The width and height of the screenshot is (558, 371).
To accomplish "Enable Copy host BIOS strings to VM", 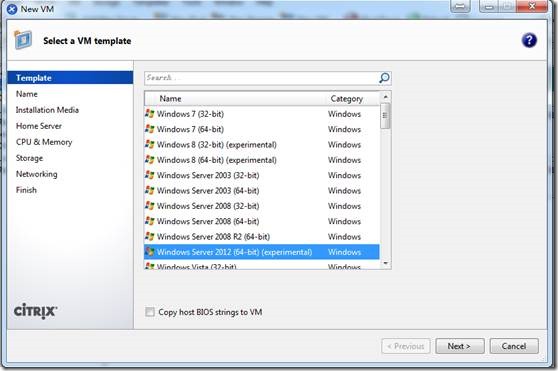I will [150, 312].
